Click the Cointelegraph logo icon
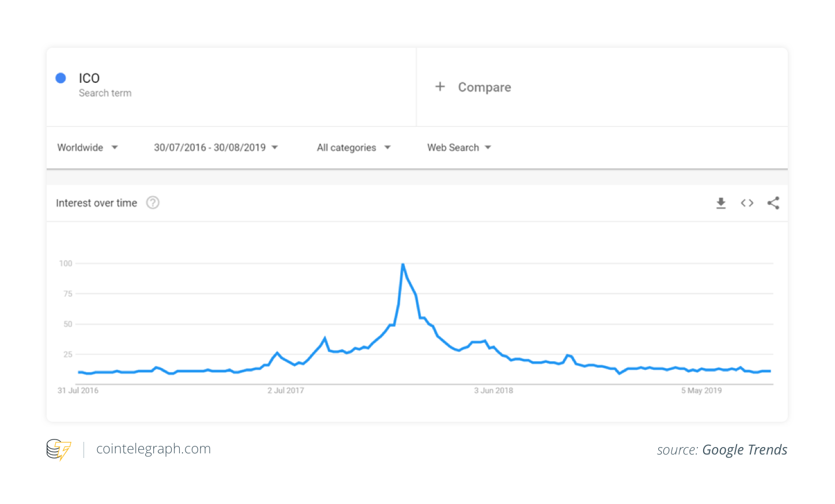835x504 pixels. [59, 449]
